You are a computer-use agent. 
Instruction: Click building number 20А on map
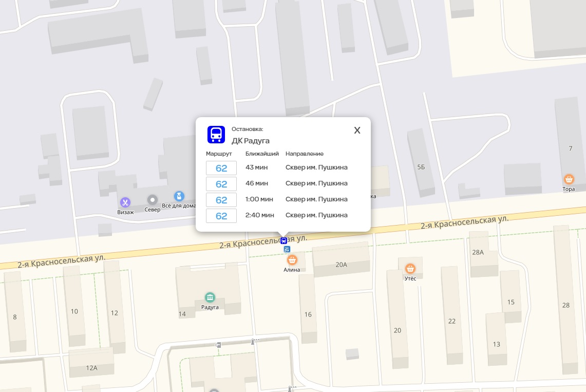(x=341, y=265)
